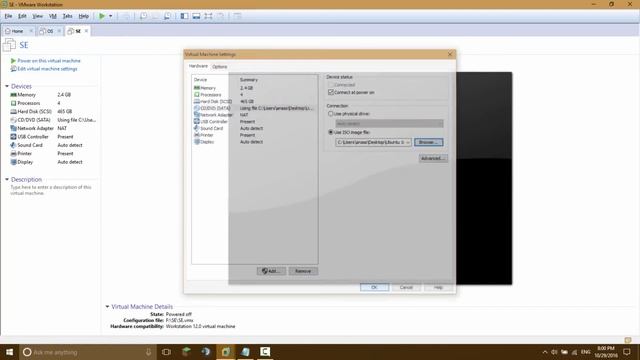This screenshot has width=640, height=360.
Task: Select Network Adapter row in settings dialog
Action: [x=255, y=115]
